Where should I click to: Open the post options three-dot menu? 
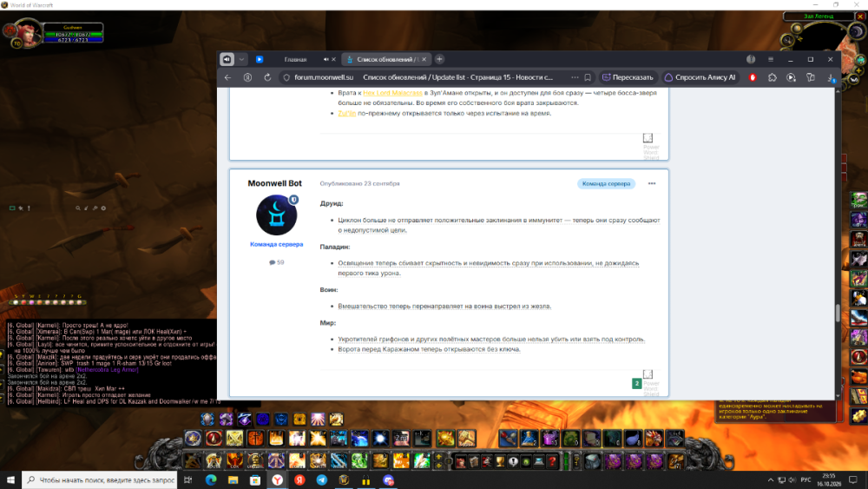652,183
